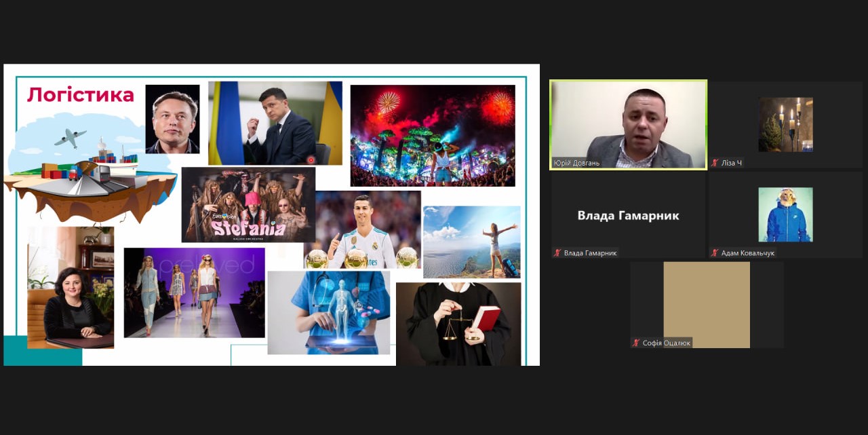Screen dimensions: 868x435
Task: Click the blue jacket avatar of Адам Ковальчук
Action: (785, 214)
